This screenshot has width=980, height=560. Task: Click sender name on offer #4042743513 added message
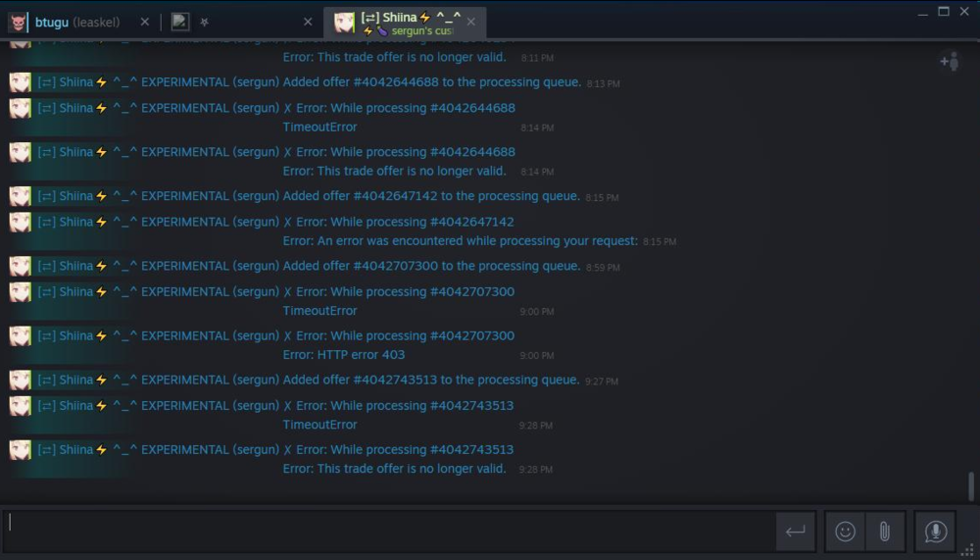[x=158, y=381]
